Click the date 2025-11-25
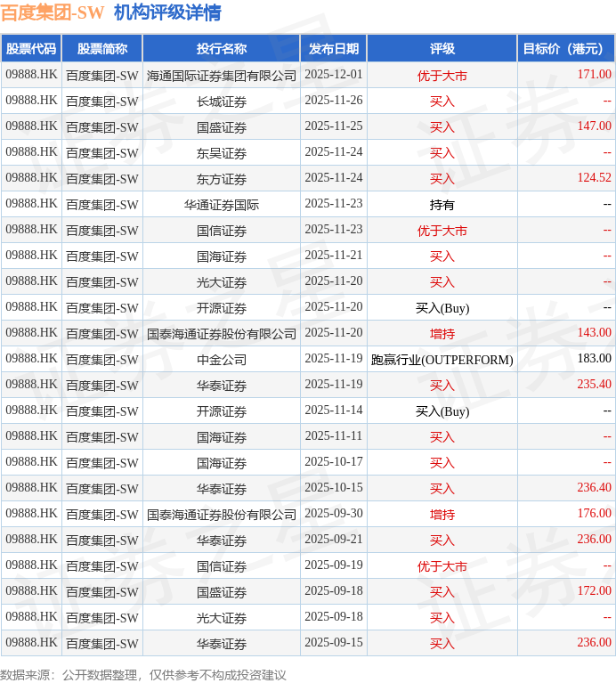 click(334, 126)
